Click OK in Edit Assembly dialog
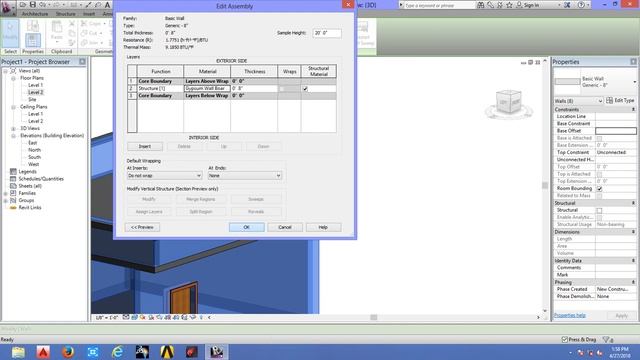The image size is (640, 360). point(247,227)
